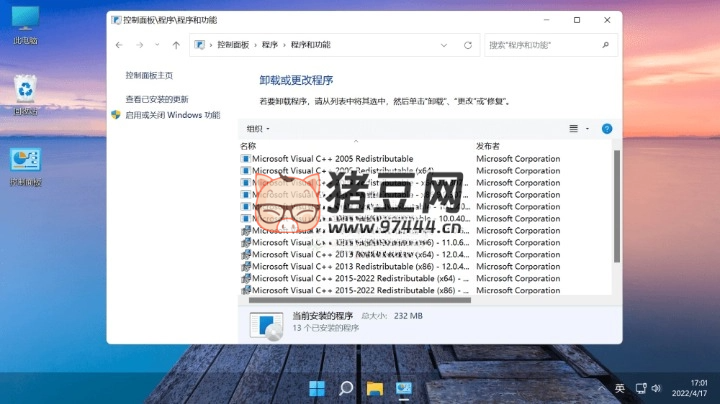Refresh the programs list
This screenshot has height=404, width=720.
click(467, 45)
